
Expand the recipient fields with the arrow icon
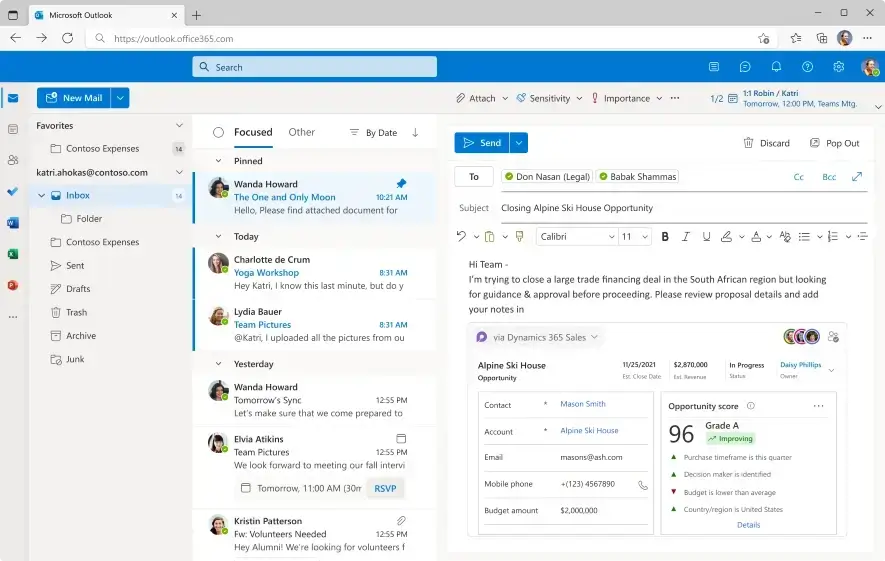pyautogui.click(x=857, y=177)
